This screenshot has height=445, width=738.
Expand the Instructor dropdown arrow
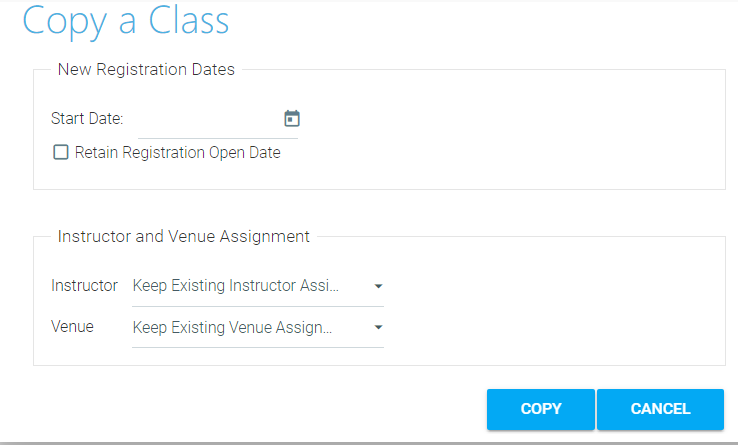click(x=378, y=287)
